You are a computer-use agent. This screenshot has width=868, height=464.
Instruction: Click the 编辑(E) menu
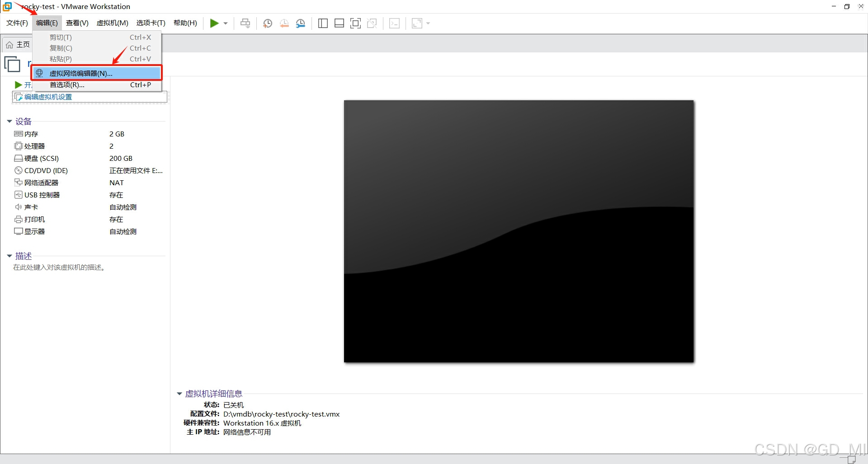(47, 23)
